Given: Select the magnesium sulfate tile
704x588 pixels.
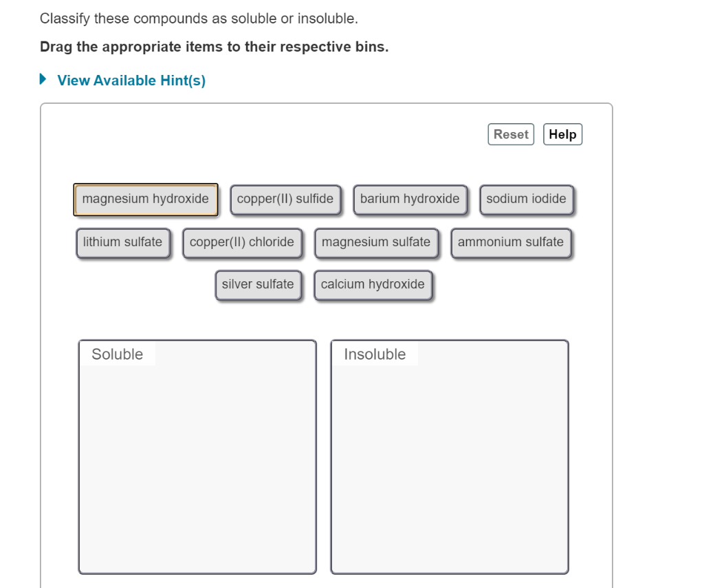Looking at the screenshot, I should (x=377, y=242).
